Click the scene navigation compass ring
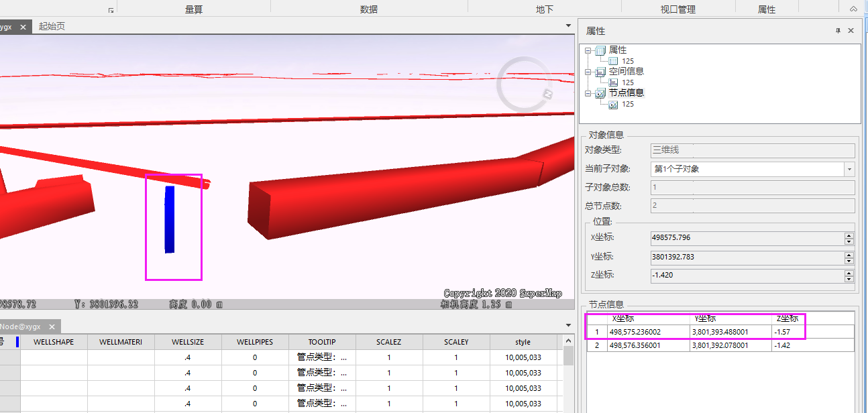Screen dimensions: 868x413 [524, 84]
